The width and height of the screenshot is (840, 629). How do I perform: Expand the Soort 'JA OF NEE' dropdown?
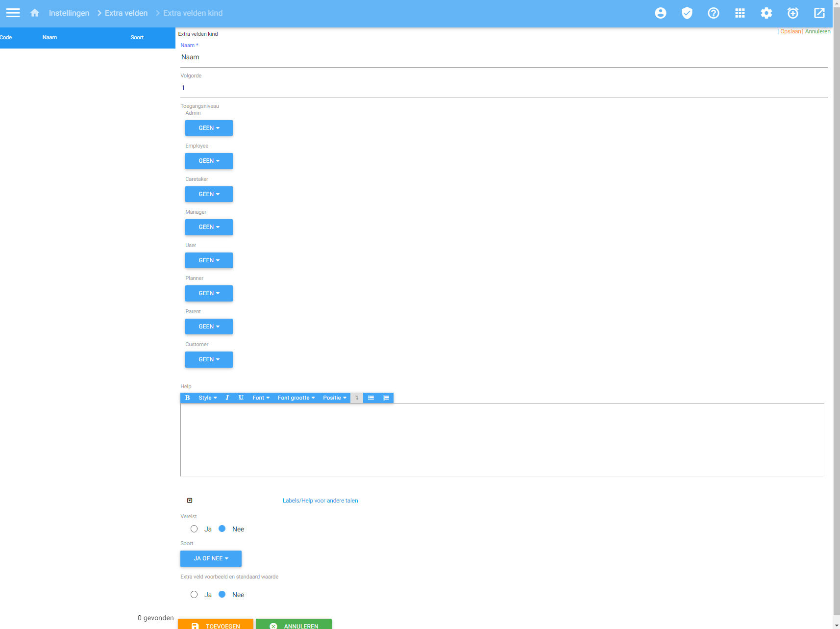211,558
